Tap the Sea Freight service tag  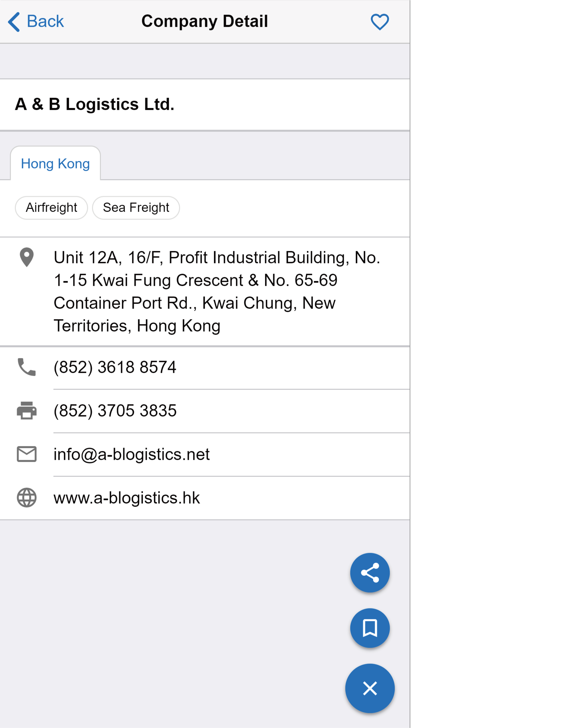click(136, 208)
